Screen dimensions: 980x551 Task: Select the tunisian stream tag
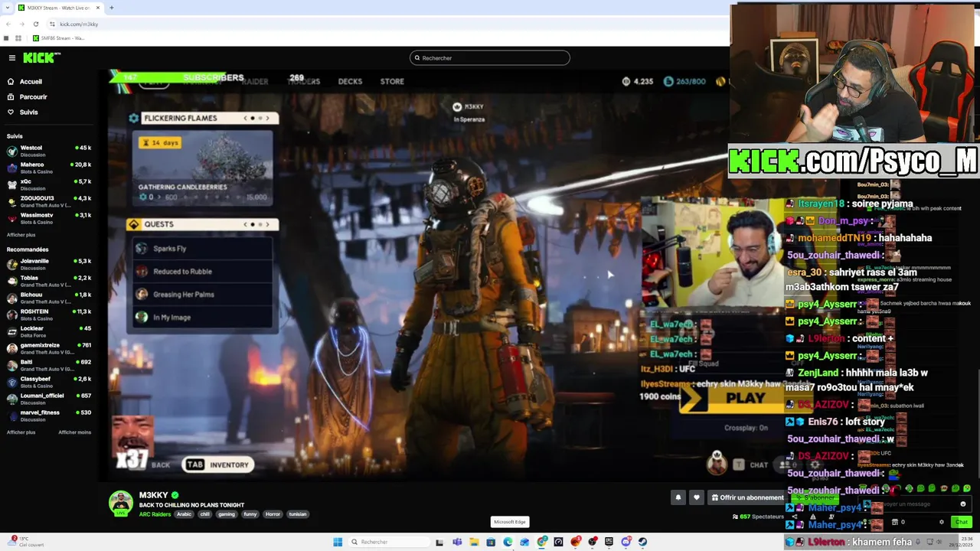pyautogui.click(x=298, y=514)
